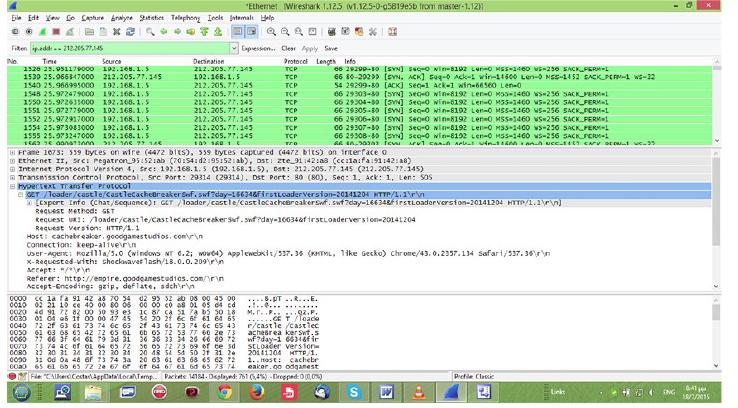The width and height of the screenshot is (738, 408).
Task: Apply the display filter
Action: click(x=309, y=48)
